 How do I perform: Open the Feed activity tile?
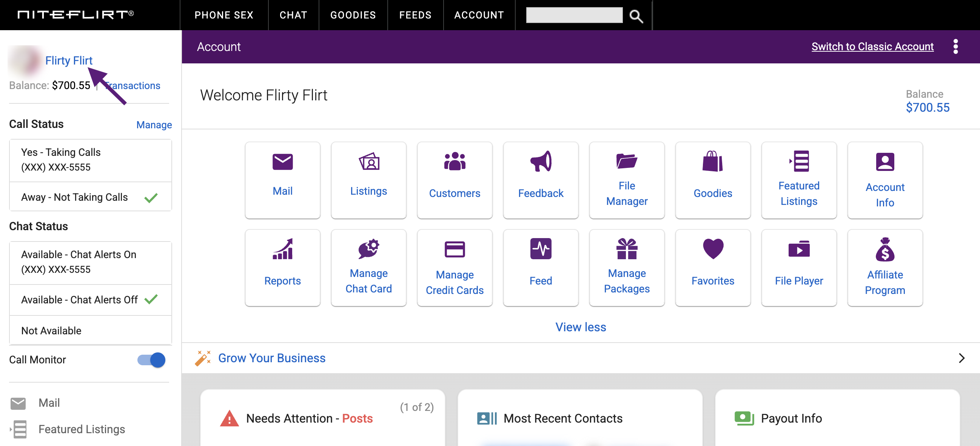pyautogui.click(x=541, y=268)
